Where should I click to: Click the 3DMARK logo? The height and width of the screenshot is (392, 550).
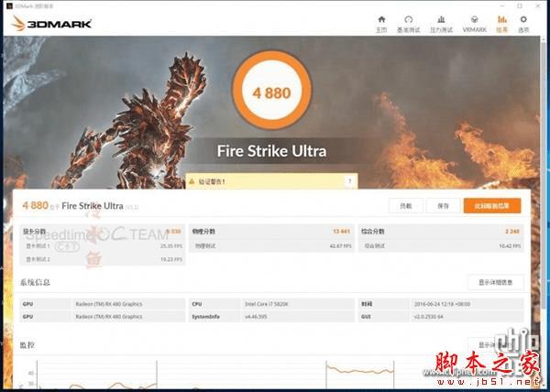click(51, 24)
